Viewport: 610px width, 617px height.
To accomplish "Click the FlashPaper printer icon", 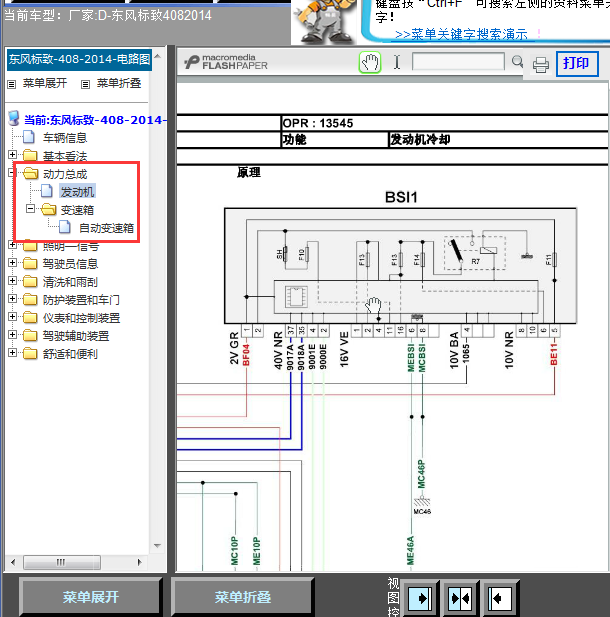I will (x=541, y=64).
